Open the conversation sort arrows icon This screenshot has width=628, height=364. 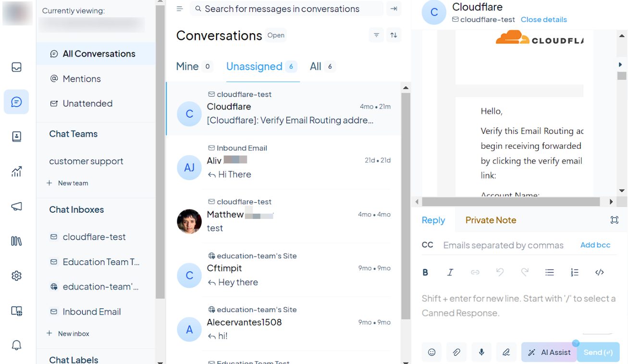(394, 35)
